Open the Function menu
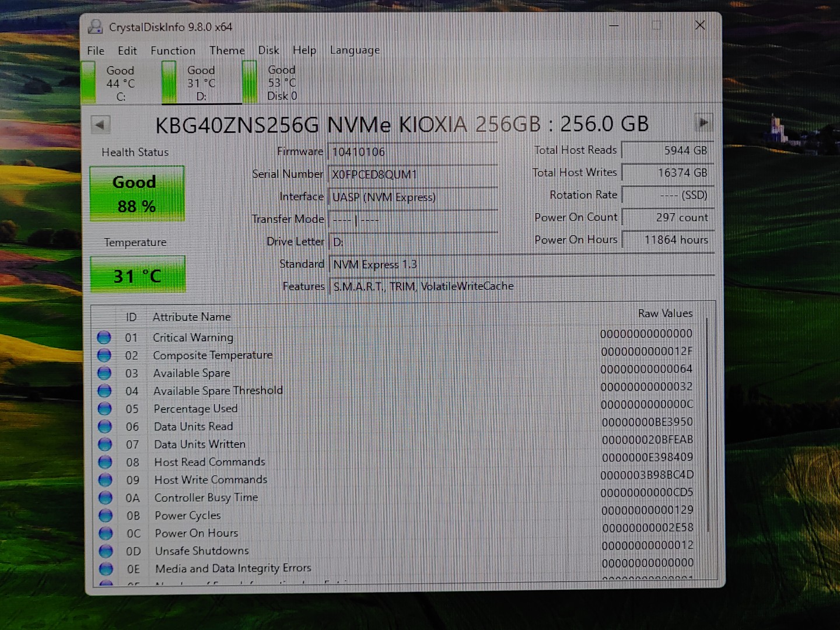840x630 pixels. point(173,51)
